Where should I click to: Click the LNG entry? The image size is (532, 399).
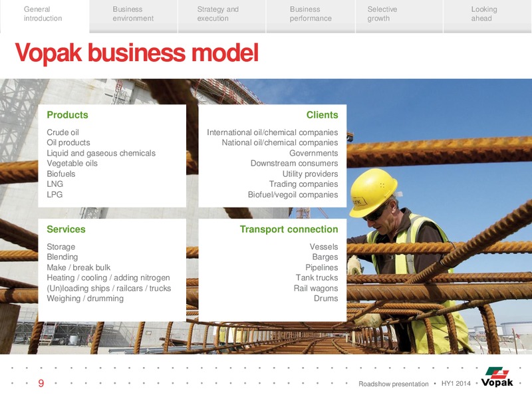click(55, 184)
